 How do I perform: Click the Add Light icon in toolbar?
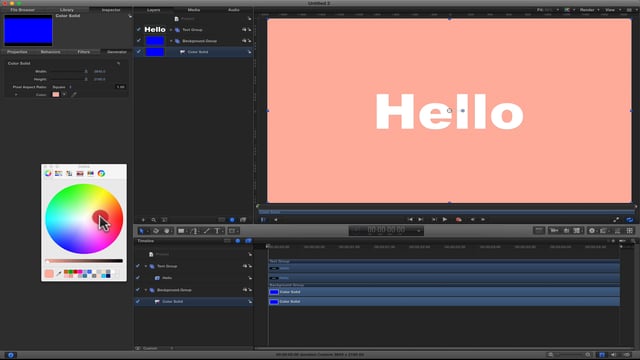click(x=567, y=231)
